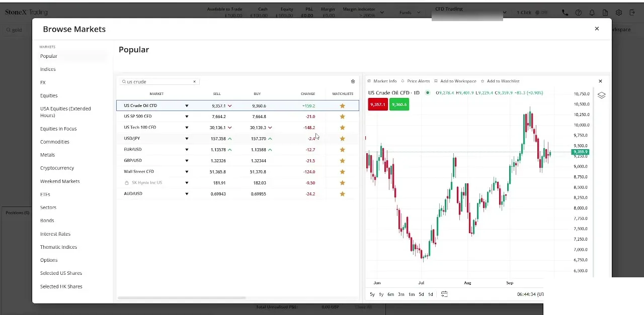Open Price Alerts for US Crude Oil
This screenshot has height=315, width=644.
416,81
